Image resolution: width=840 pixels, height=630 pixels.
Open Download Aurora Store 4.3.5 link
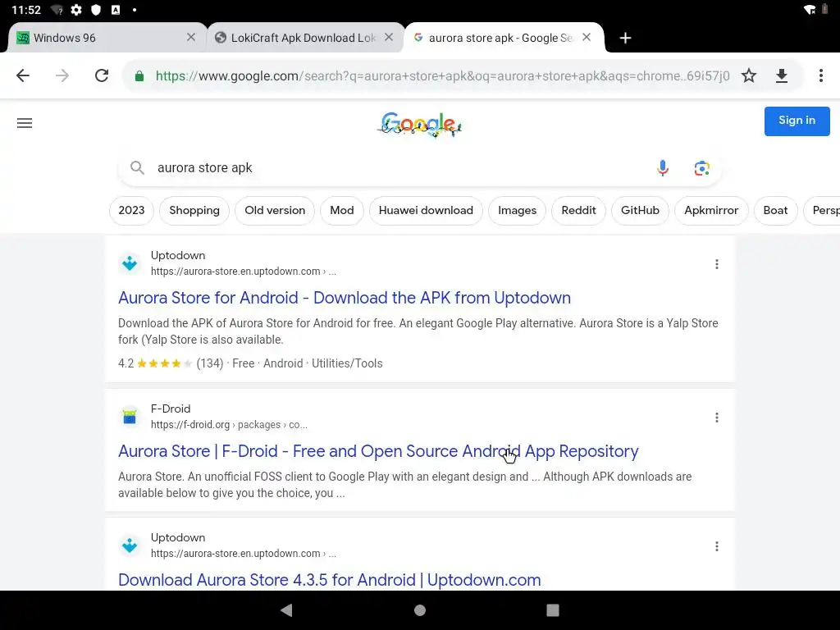click(x=330, y=580)
